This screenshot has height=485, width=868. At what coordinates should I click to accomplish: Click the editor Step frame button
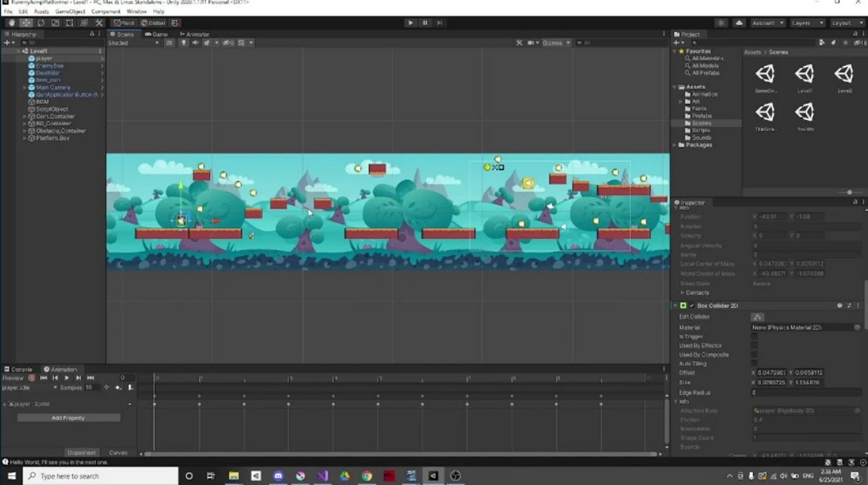point(439,23)
